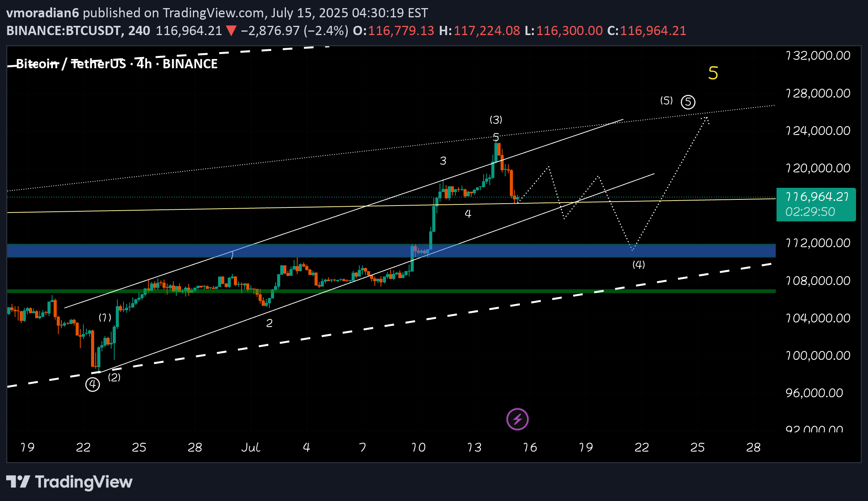Click the vmoradian6 author name
Screen dimensions: 868x501
coord(43,13)
